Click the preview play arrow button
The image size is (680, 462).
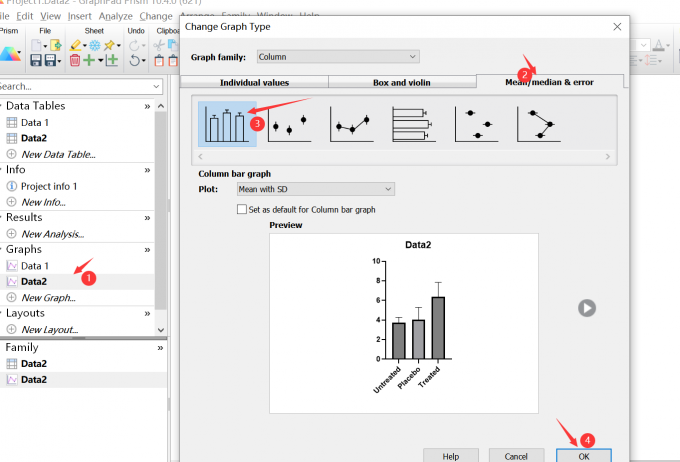click(587, 308)
